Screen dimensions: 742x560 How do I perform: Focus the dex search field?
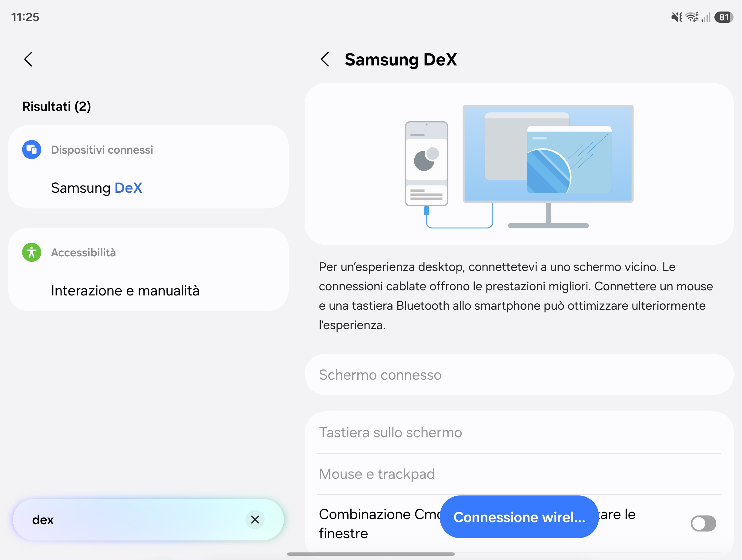coord(148,519)
